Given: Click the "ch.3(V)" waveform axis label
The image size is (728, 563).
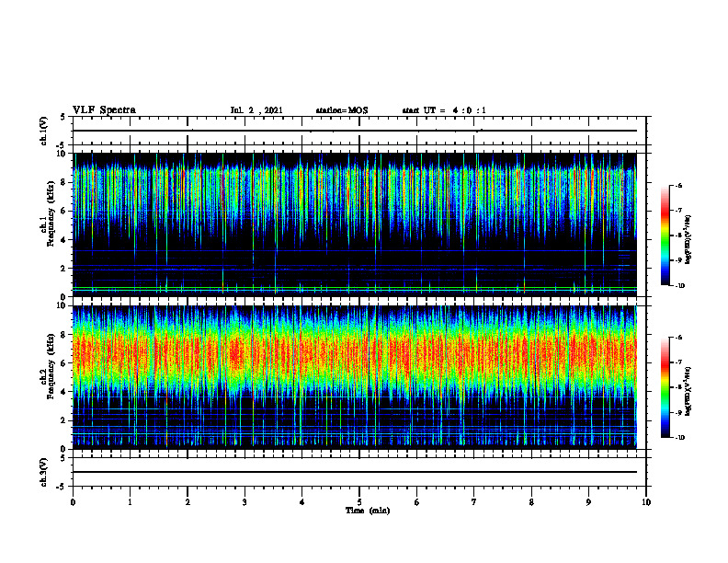Looking at the screenshot, I should point(44,472).
